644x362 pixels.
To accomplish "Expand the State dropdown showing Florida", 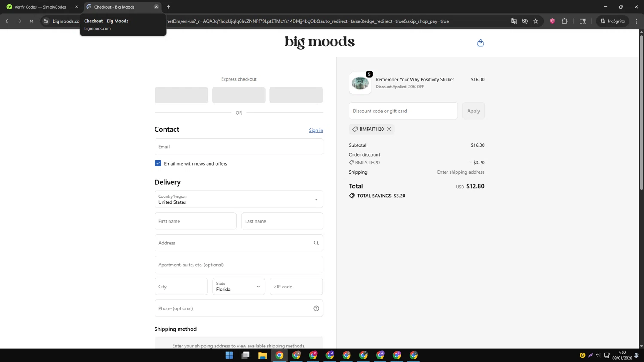I will pyautogui.click(x=239, y=287).
